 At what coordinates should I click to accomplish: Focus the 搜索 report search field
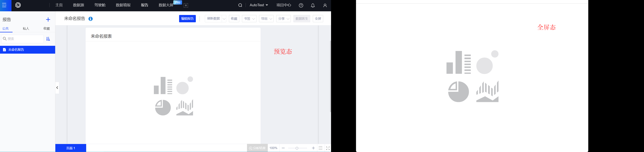pos(23,39)
